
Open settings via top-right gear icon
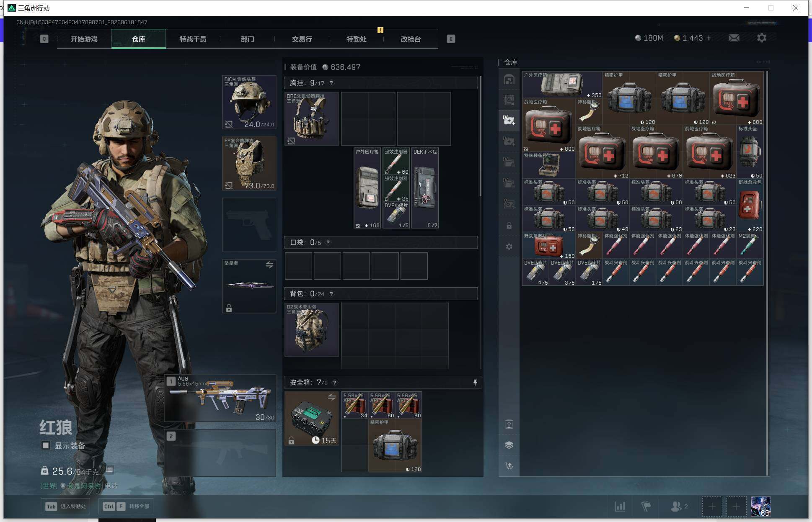coord(762,38)
